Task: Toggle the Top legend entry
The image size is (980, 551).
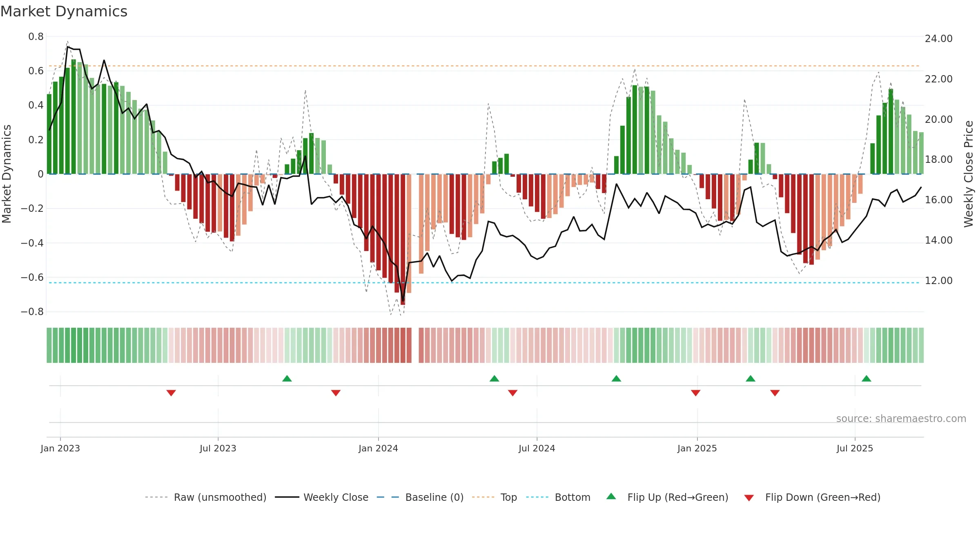Action: (494, 497)
